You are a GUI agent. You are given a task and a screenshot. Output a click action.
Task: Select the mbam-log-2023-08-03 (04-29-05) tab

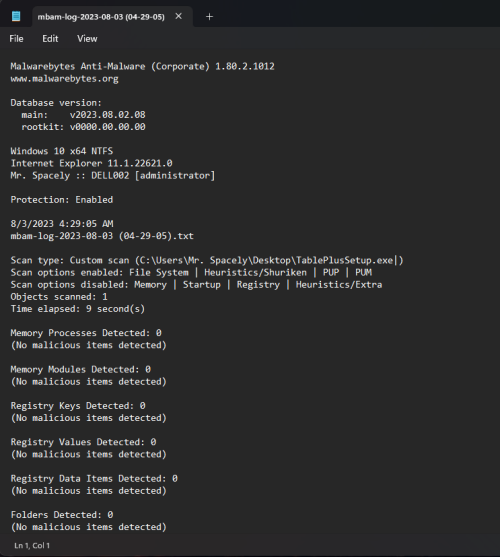(101, 17)
